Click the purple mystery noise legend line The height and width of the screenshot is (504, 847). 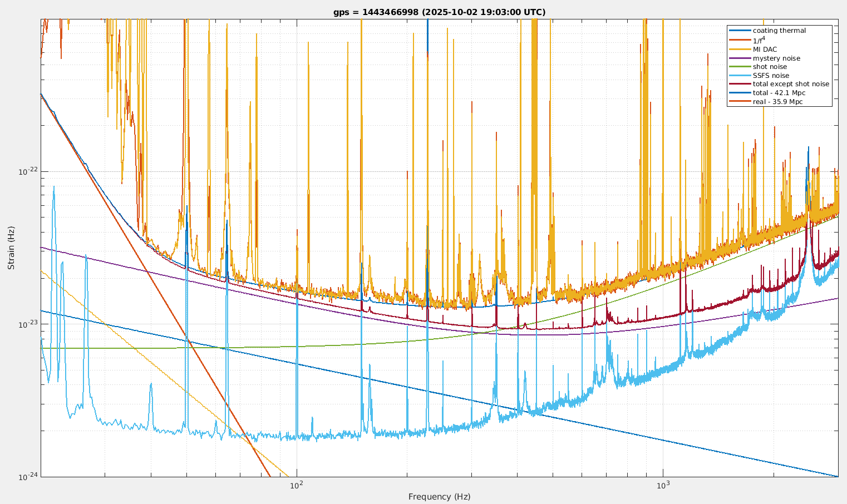pos(740,58)
